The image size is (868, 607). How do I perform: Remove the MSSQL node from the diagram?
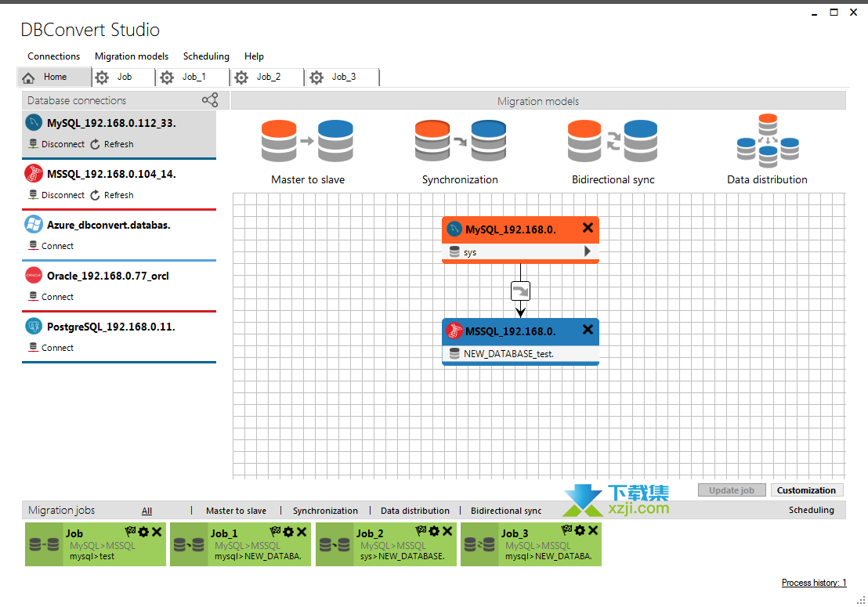(588, 329)
